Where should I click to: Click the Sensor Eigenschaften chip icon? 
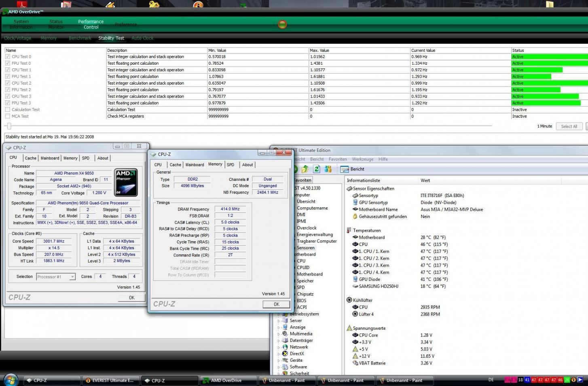coord(349,189)
